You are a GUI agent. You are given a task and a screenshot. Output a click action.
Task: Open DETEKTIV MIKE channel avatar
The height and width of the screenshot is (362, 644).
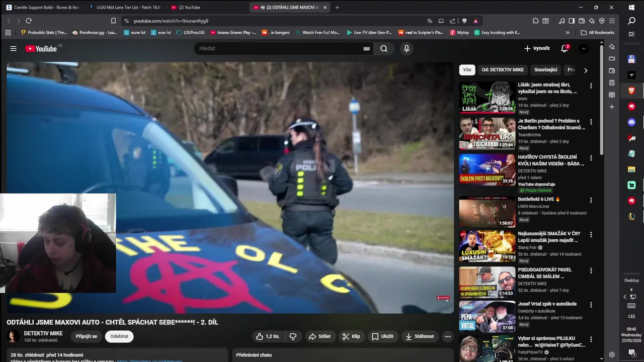click(x=14, y=336)
